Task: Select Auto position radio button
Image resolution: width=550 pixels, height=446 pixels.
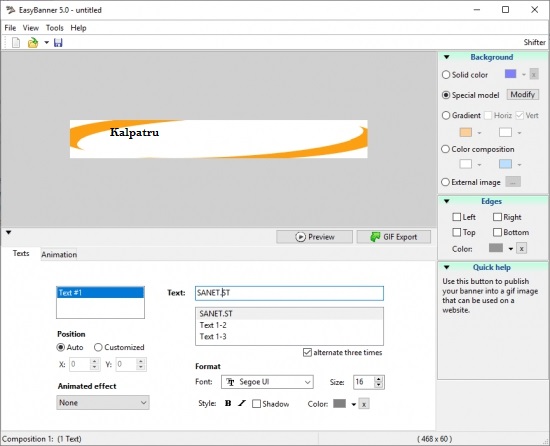Action: (x=61, y=347)
